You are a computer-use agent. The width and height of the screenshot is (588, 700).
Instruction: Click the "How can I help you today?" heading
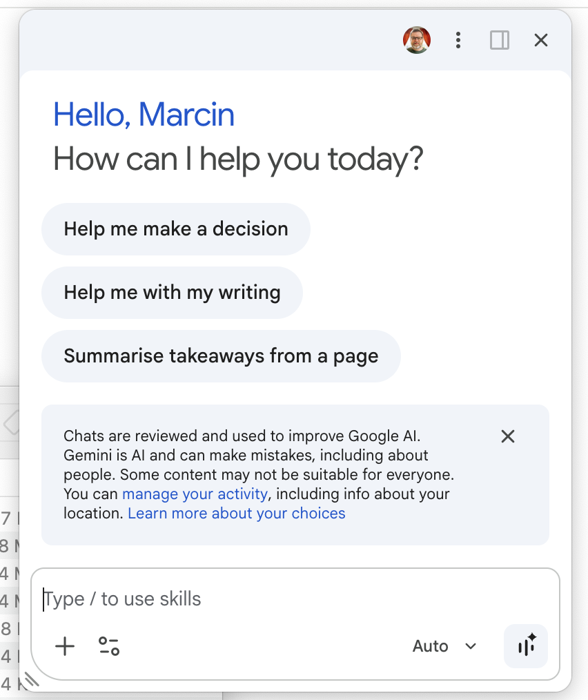click(x=238, y=159)
